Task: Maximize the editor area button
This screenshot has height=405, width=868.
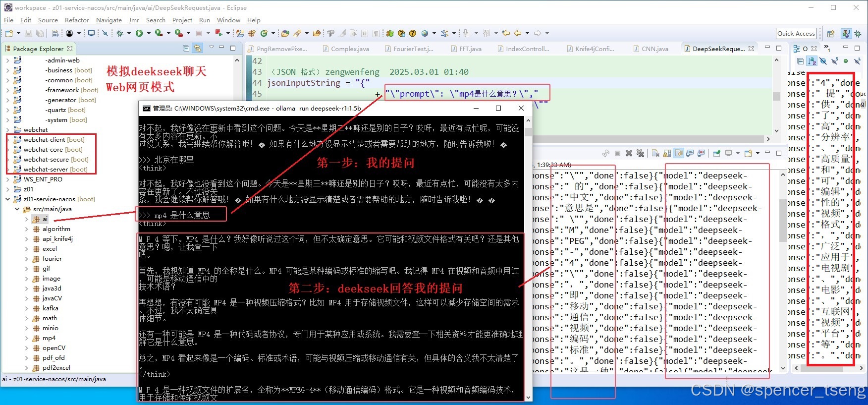Action: 779,48
